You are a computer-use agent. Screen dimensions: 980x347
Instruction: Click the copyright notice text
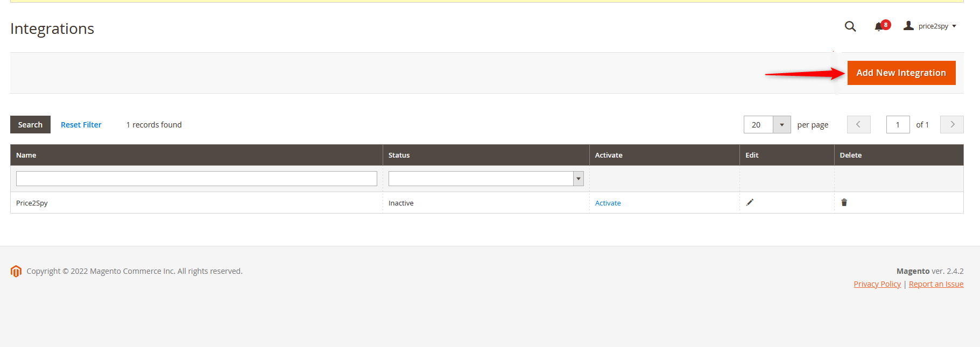click(x=135, y=271)
